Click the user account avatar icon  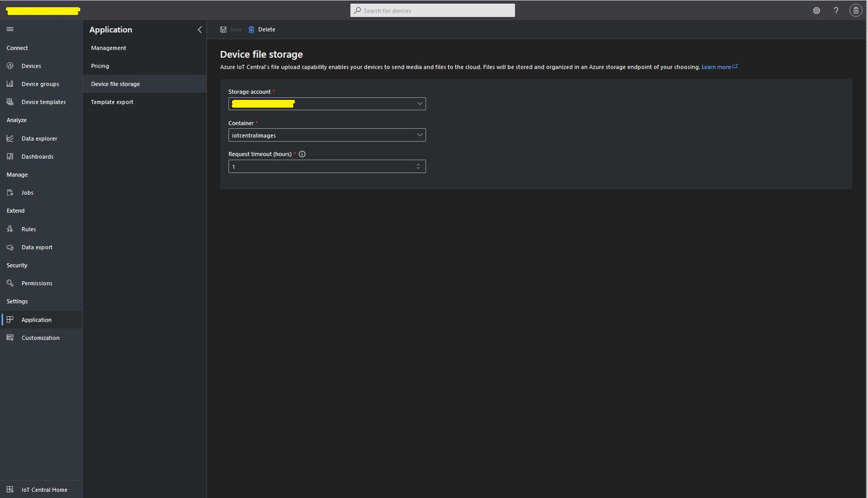click(x=856, y=10)
